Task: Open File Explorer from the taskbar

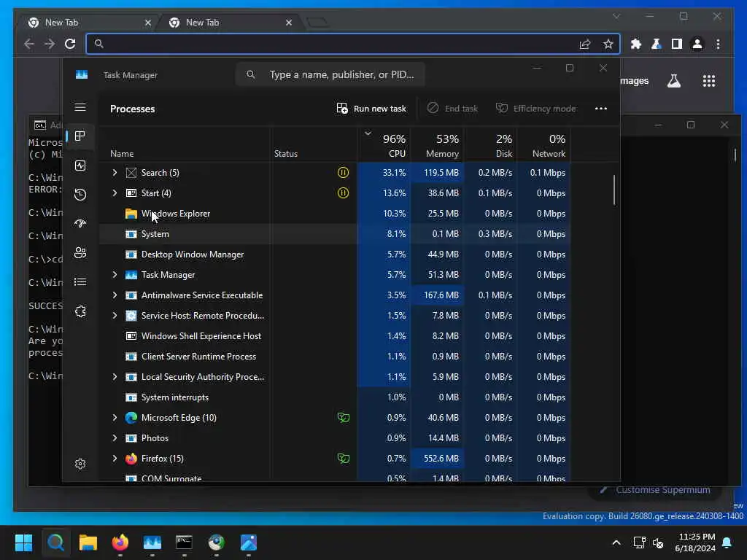Action: point(88,542)
